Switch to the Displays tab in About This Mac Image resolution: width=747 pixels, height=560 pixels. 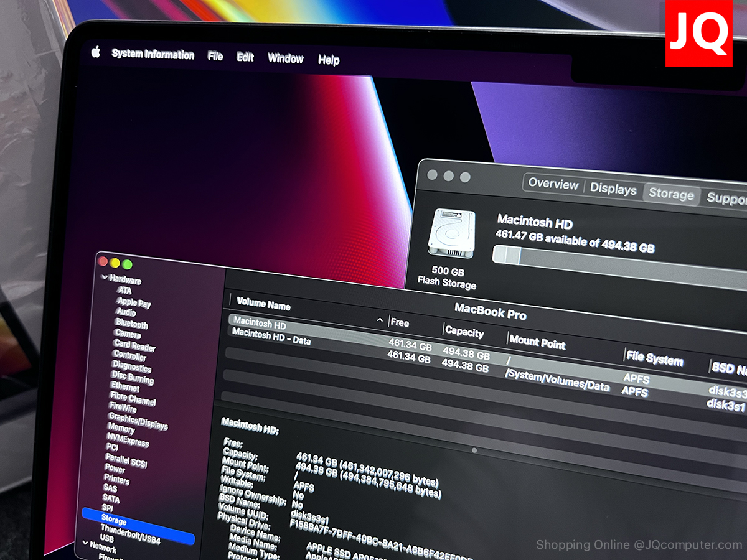point(613,189)
